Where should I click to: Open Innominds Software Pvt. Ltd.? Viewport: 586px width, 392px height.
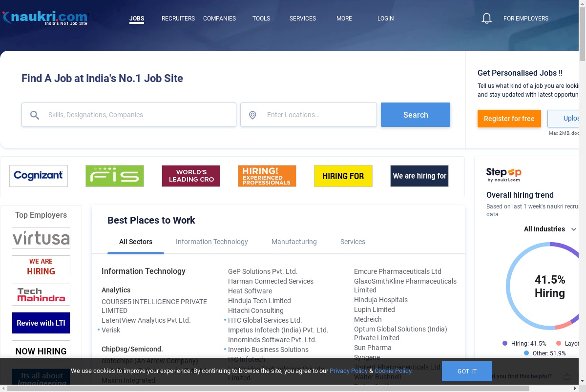point(272,340)
